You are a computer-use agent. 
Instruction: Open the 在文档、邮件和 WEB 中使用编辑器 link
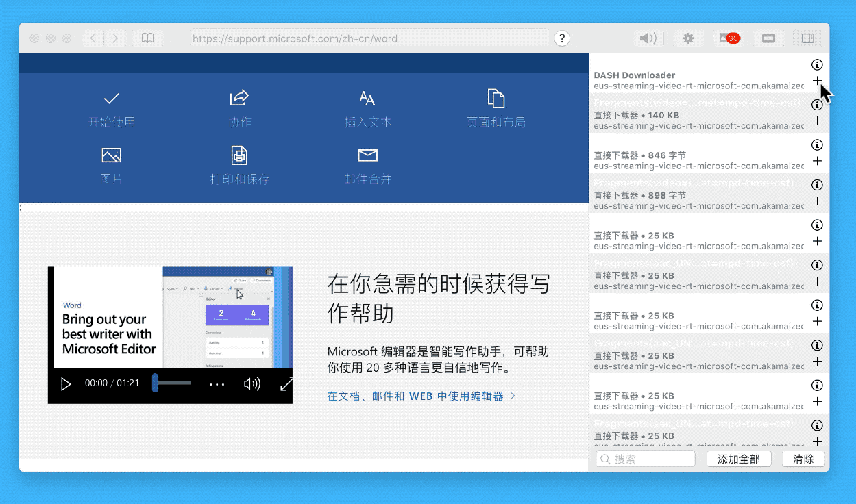[x=421, y=396]
